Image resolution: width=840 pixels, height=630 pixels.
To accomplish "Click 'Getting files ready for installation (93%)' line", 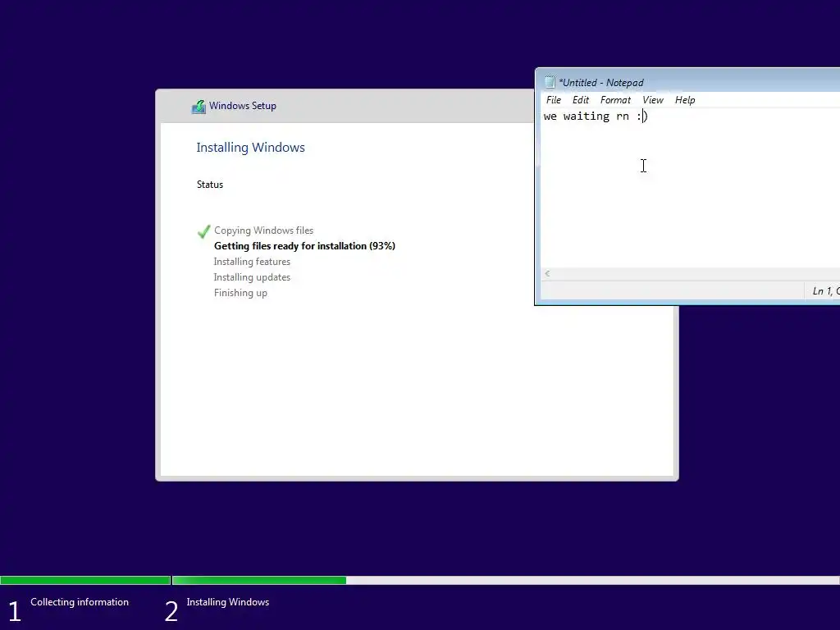I will coord(304,246).
